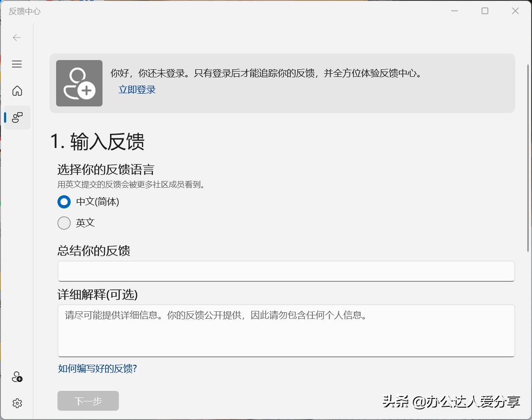Navigate back using the back arrow
This screenshot has height=420, width=532.
tap(16, 38)
